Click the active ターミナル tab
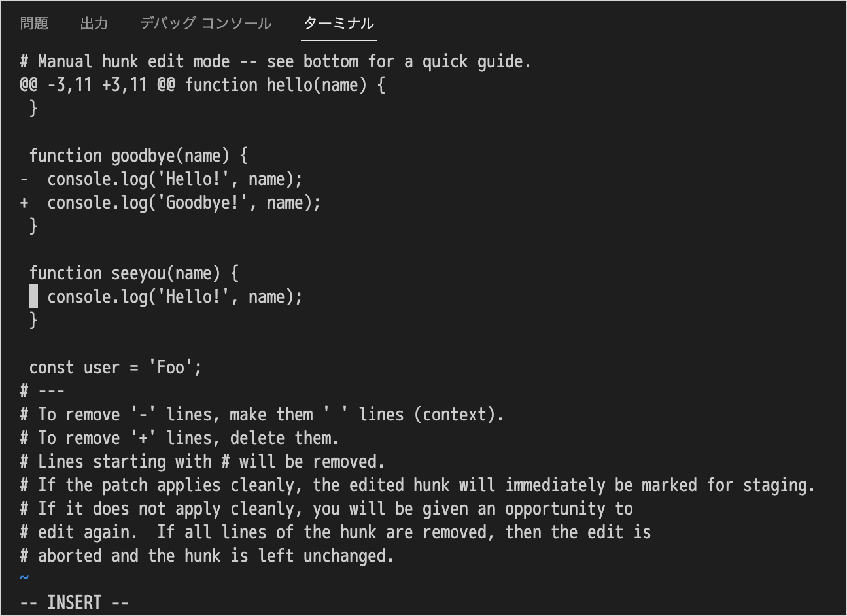 339,24
